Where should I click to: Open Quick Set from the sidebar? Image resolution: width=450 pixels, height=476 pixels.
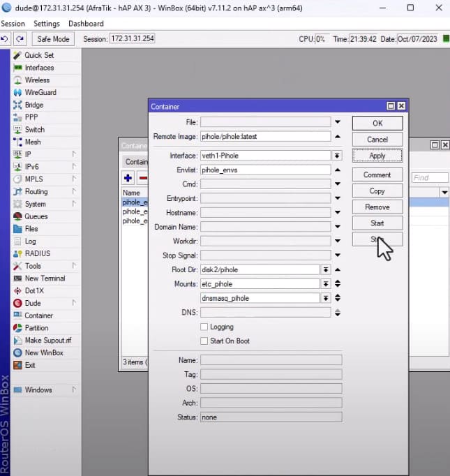39,55
